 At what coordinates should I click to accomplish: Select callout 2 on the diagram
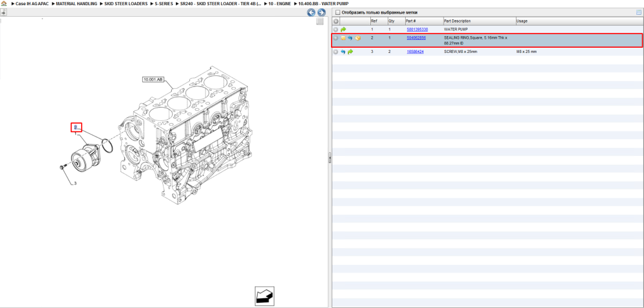(76, 128)
